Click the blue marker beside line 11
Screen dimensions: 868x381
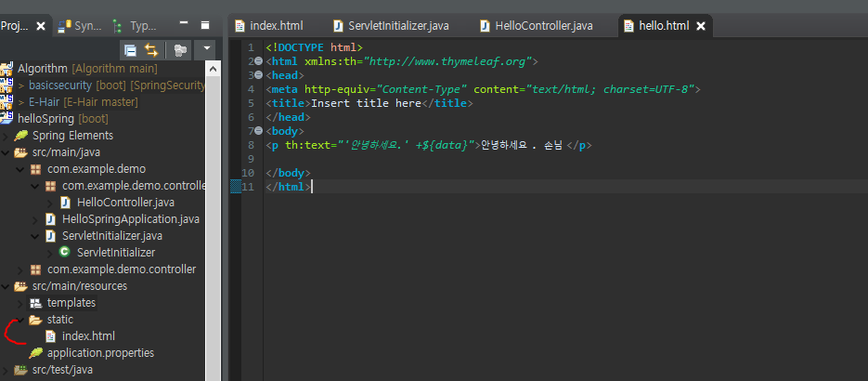tap(236, 187)
